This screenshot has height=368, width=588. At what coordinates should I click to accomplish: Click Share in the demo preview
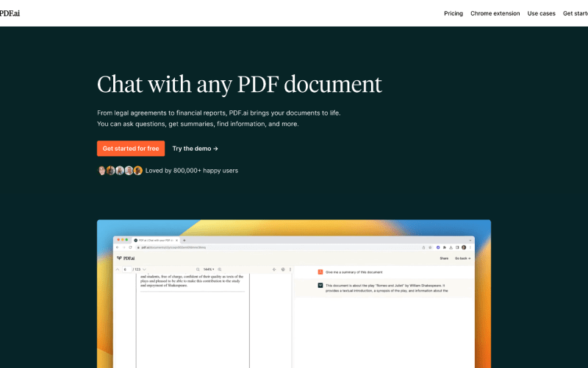click(444, 258)
